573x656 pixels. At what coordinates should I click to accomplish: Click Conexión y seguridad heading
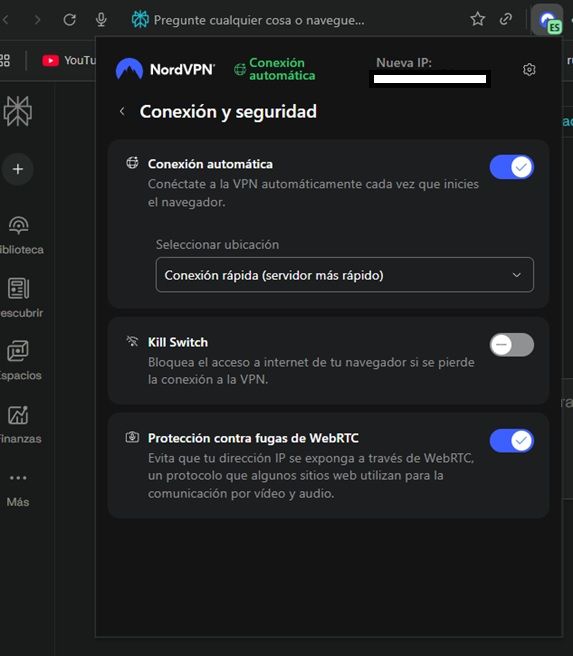point(228,112)
